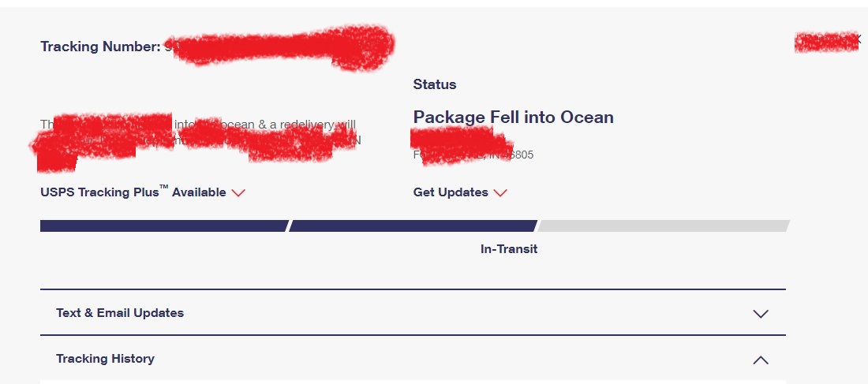The height and width of the screenshot is (384, 868).
Task: Click the up chevron on Tracking History row
Action: [761, 360]
